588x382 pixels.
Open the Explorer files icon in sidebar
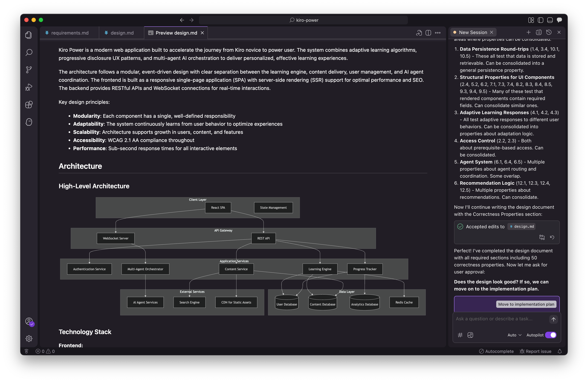(x=29, y=35)
